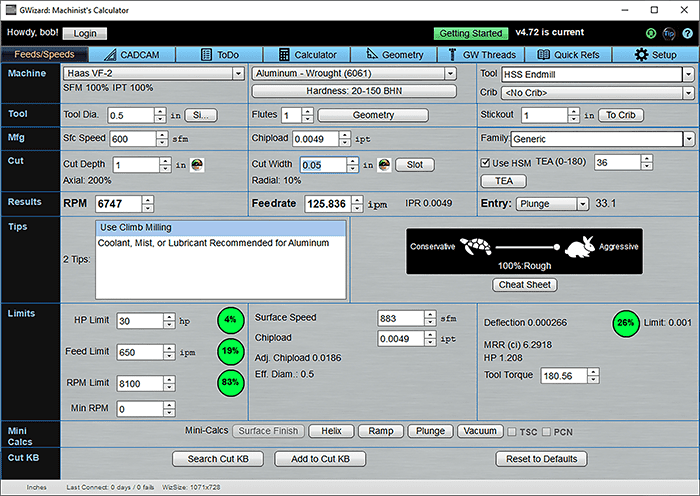Click the CADCAM tab triangle icon
Viewport: 700px width, 496px height.
pos(110,55)
